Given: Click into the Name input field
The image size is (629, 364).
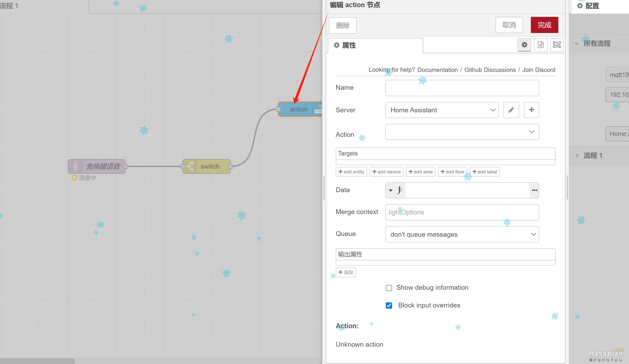Looking at the screenshot, I should tap(462, 88).
